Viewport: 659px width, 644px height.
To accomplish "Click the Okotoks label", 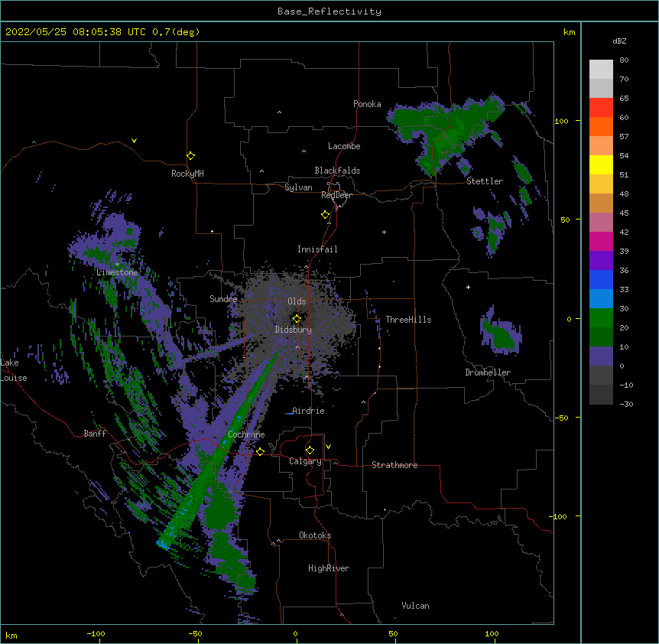I will (x=315, y=535).
